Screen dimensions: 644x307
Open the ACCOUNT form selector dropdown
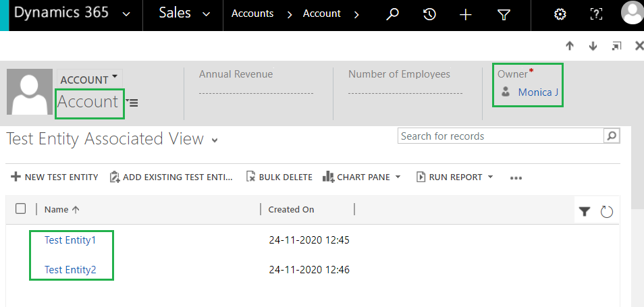[x=89, y=79]
